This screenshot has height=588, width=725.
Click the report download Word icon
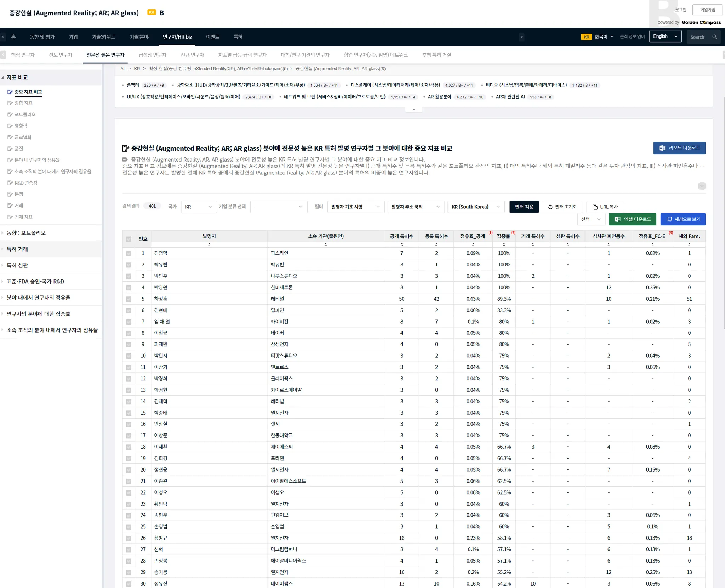pyautogui.click(x=662, y=148)
